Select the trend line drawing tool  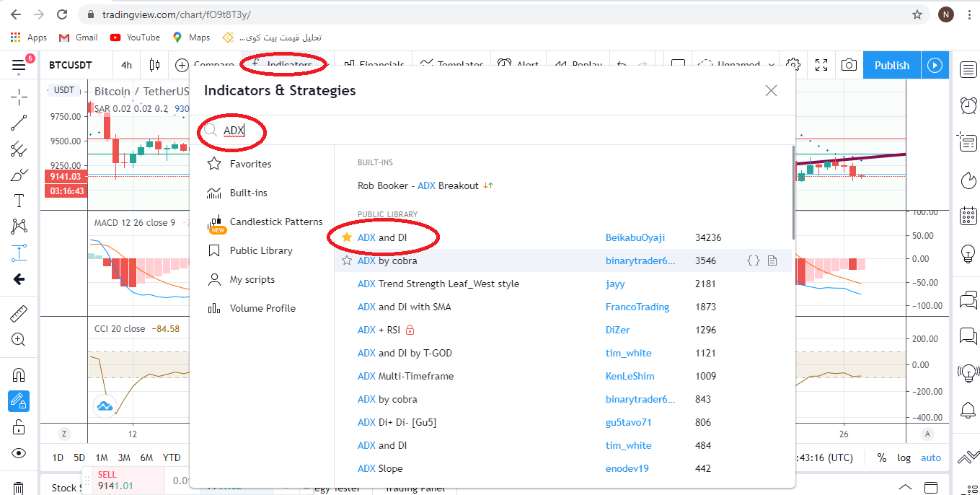(x=19, y=123)
